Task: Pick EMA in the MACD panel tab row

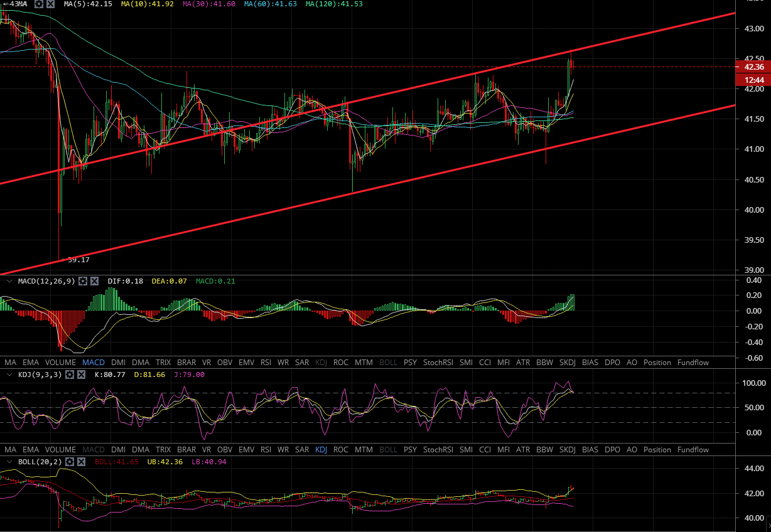Action: [30, 363]
